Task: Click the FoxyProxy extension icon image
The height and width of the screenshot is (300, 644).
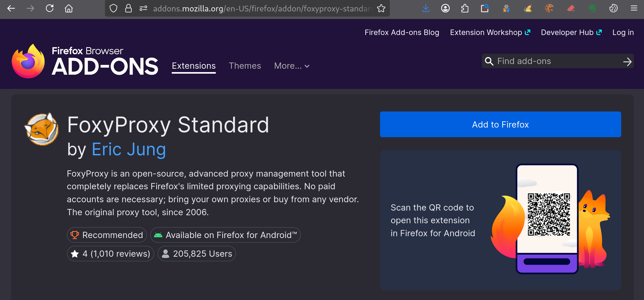Action: 41,129
